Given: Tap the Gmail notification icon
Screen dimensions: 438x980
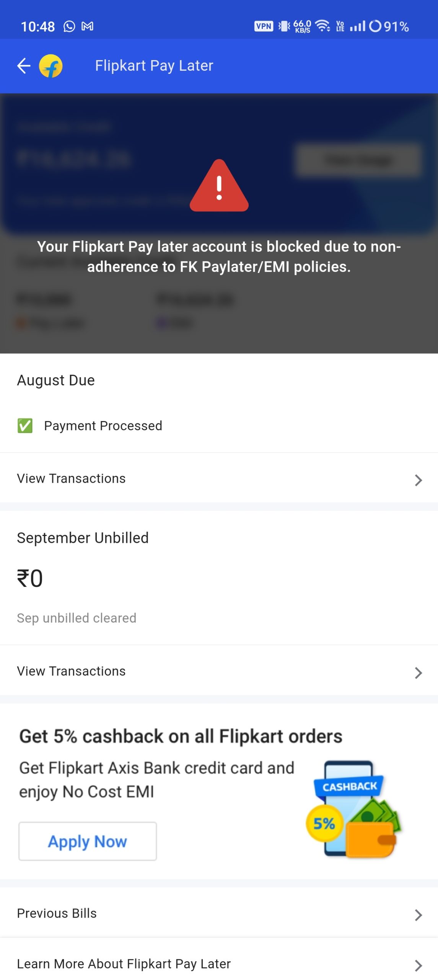Looking at the screenshot, I should click(x=88, y=26).
